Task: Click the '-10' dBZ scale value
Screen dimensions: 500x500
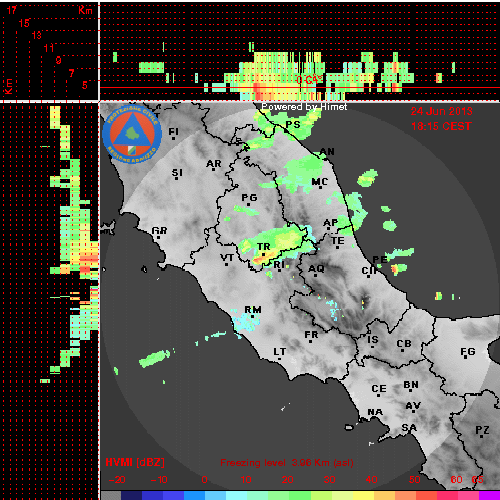Action: [x=159, y=480]
